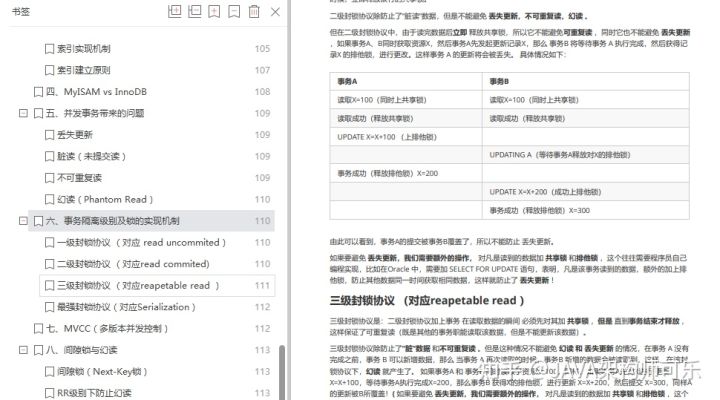Click table cell UPDATE X=X+100（上排他锁）
Image resolution: width=720 pixels, height=400 pixels.
pos(406,137)
